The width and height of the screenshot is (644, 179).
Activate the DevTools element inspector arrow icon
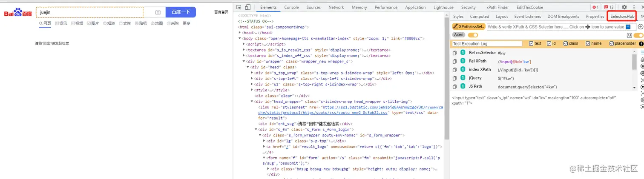[x=239, y=7]
